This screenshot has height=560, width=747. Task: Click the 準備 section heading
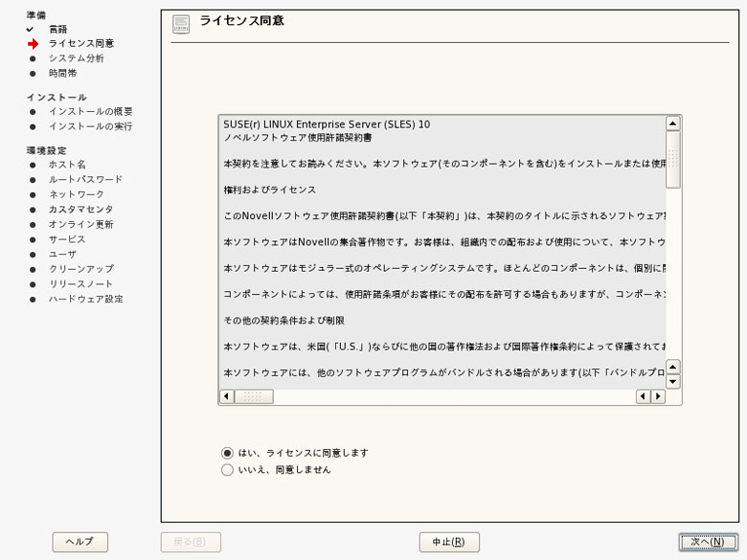click(36, 15)
